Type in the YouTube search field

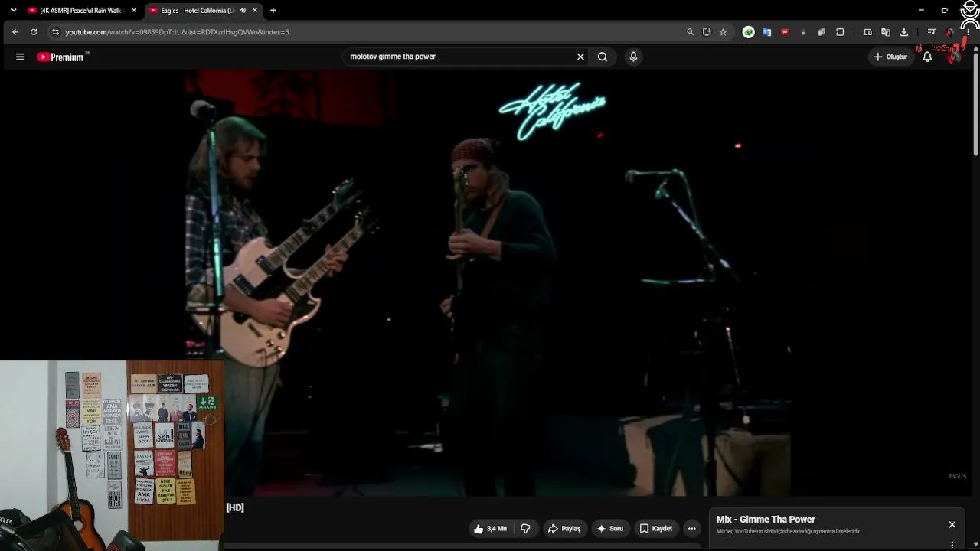pyautogui.click(x=459, y=57)
